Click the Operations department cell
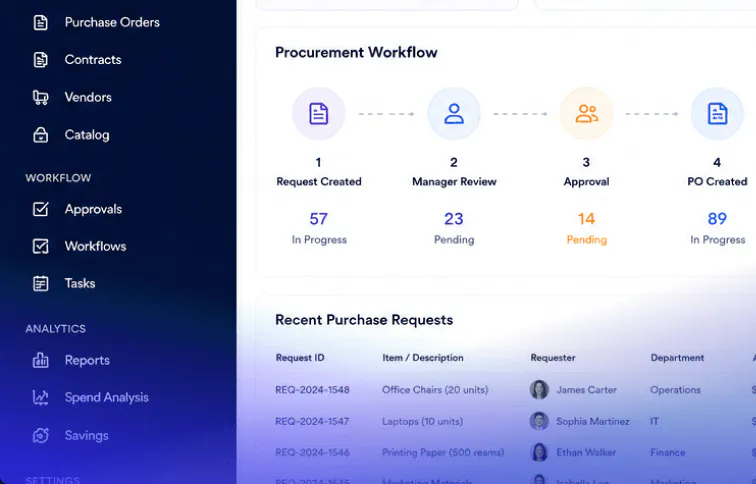Image resolution: width=756 pixels, height=484 pixels. coord(675,390)
